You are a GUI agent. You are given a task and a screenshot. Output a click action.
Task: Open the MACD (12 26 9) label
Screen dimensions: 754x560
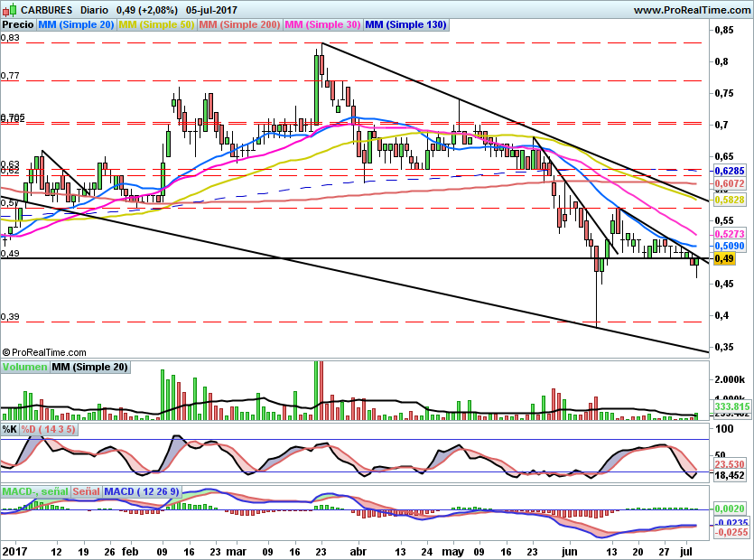143,491
